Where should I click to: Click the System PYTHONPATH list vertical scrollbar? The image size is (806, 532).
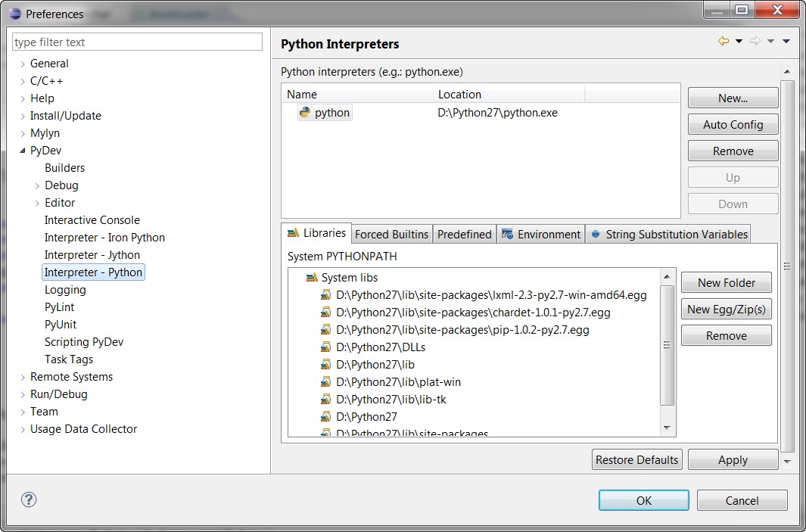coord(667,345)
